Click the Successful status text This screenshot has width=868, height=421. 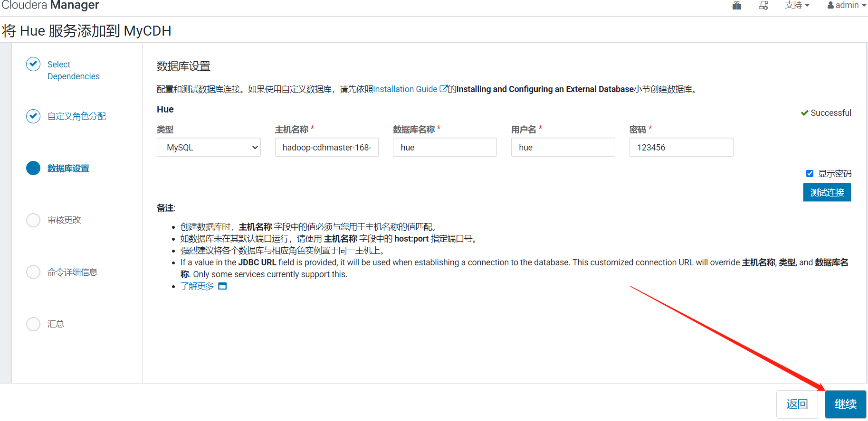(x=831, y=113)
